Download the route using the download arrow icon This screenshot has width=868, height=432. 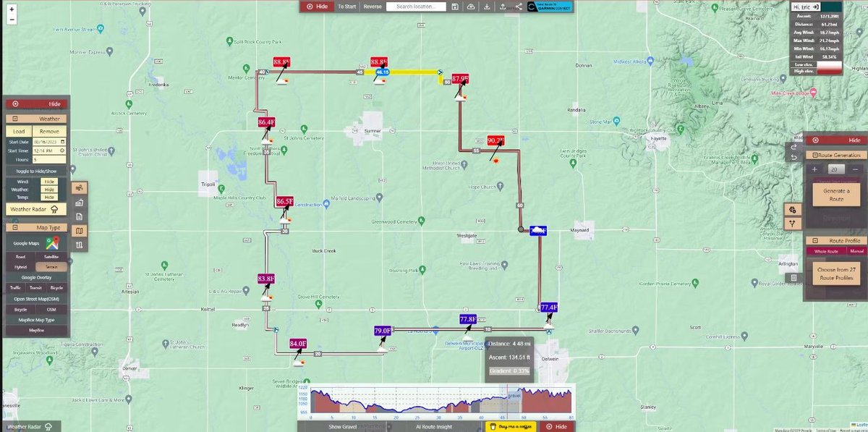[487, 7]
